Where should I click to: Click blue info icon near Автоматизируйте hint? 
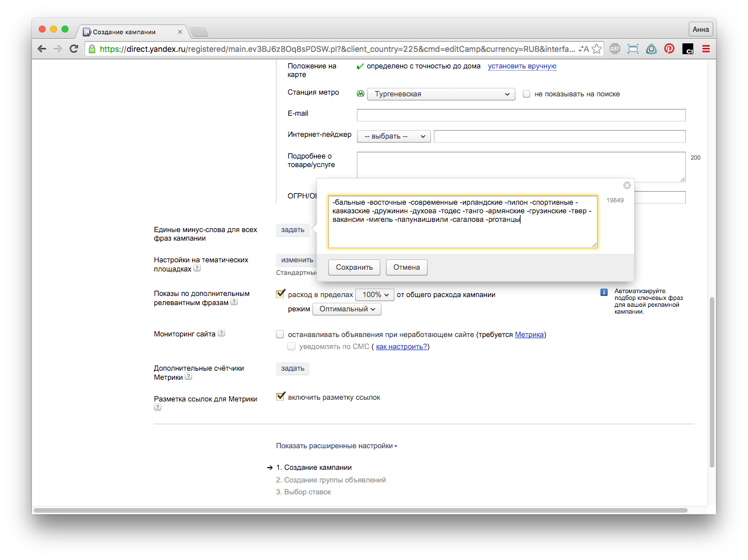[604, 292]
